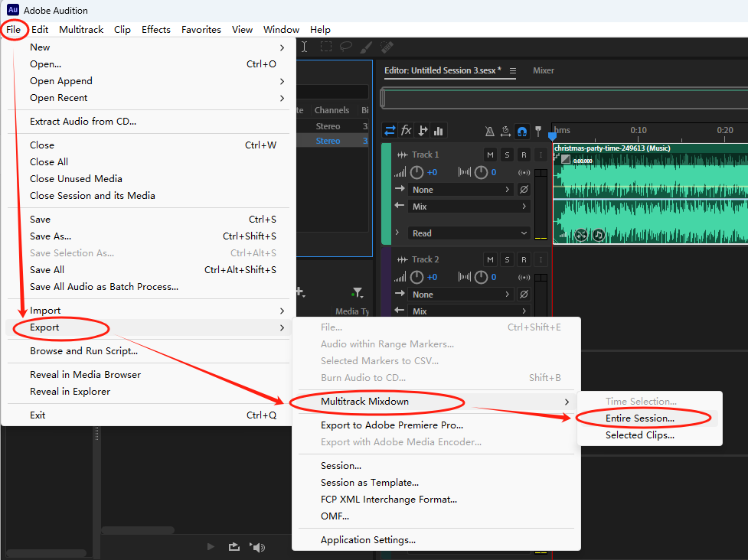Toggle Track 2 sum to mono
Screen dimensions: 748x560
(x=524, y=278)
